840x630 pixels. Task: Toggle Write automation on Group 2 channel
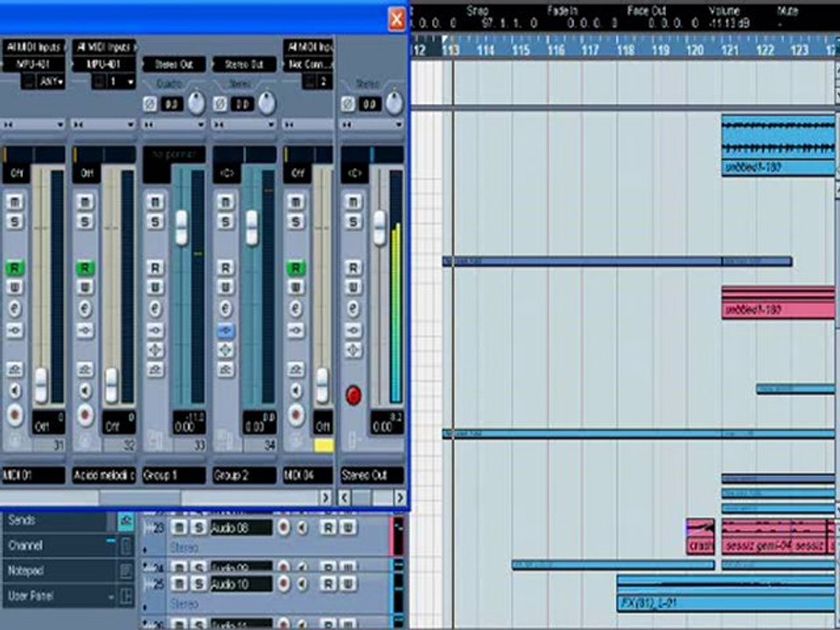point(226,288)
